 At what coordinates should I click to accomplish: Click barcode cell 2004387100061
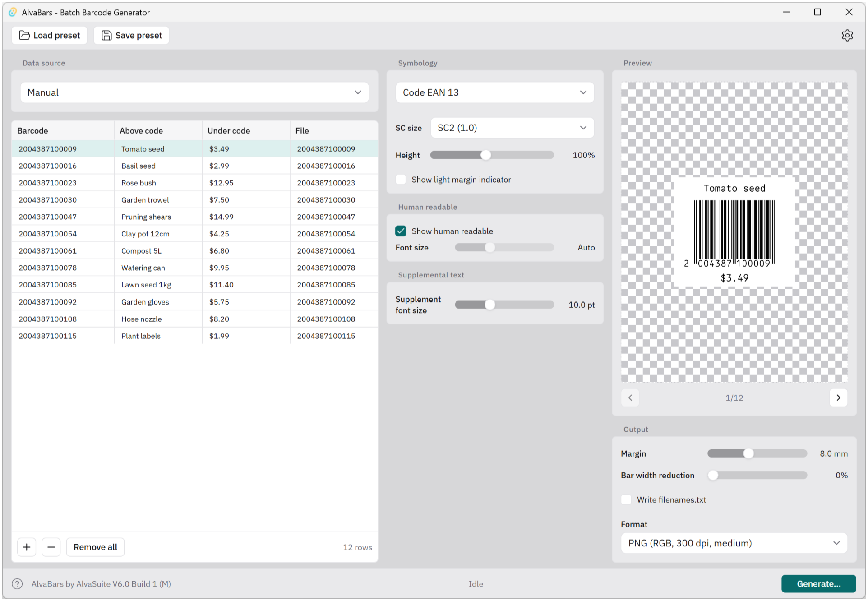click(x=63, y=251)
